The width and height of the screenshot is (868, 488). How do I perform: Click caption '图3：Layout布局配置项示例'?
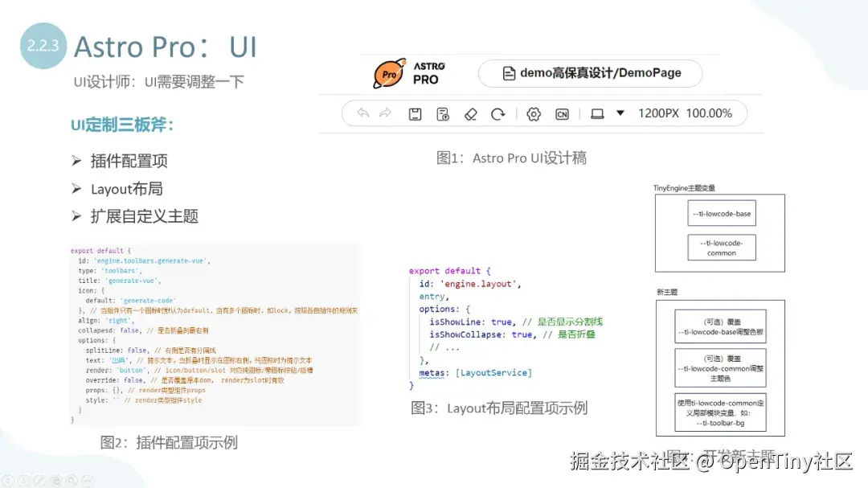[x=499, y=408]
